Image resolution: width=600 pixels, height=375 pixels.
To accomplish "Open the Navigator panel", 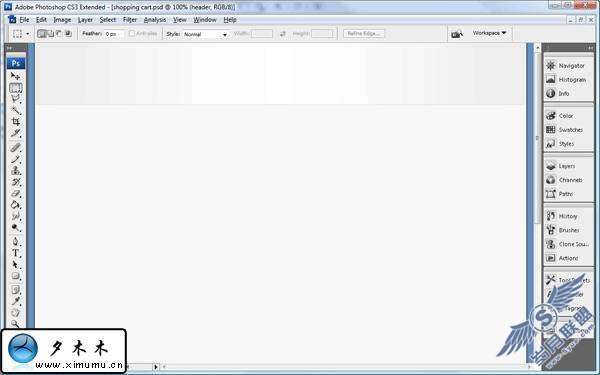I will 568,65.
